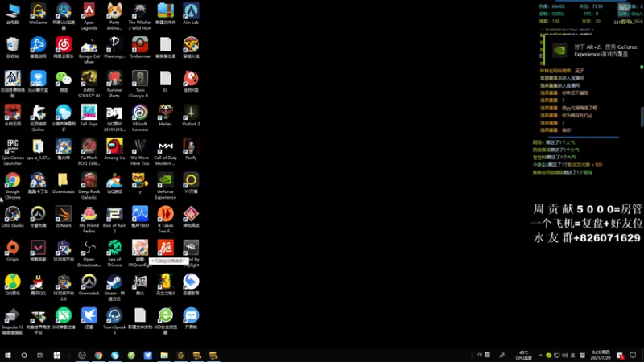Open File Explorer from the taskbar
Image resolution: width=644 pixels, height=362 pixels.
point(164,355)
